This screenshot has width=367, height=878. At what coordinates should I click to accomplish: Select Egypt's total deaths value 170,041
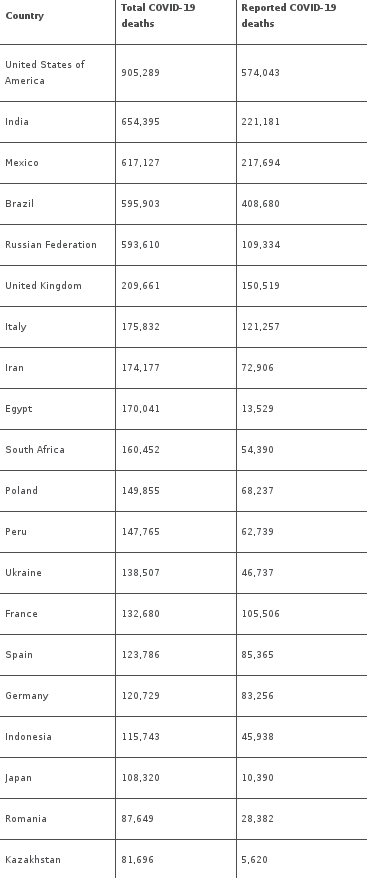[x=141, y=409]
